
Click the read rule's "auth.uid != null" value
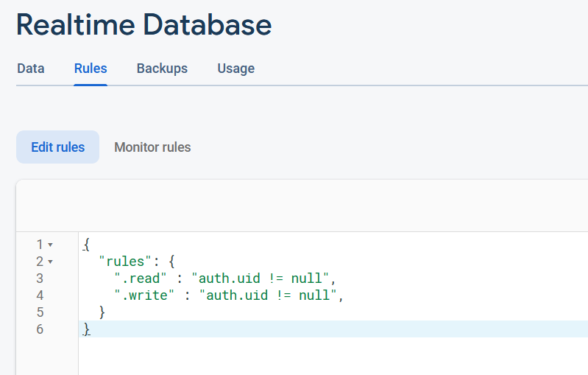pos(261,278)
